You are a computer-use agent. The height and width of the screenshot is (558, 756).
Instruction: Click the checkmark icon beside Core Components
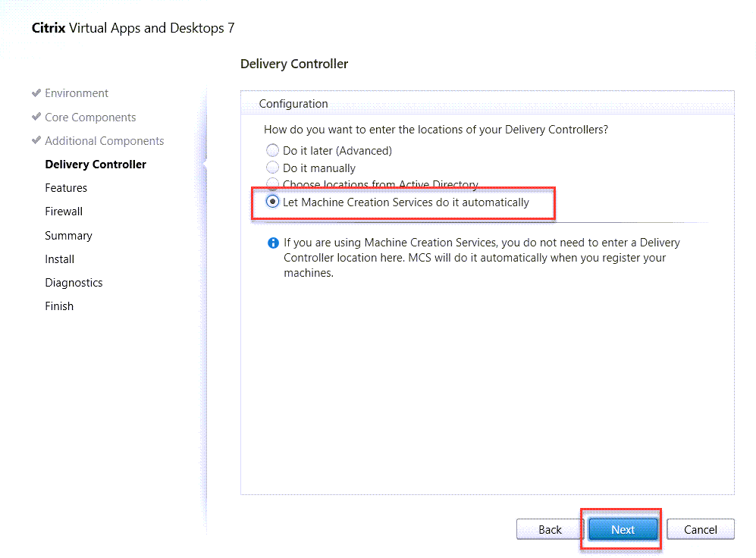pyautogui.click(x=36, y=118)
